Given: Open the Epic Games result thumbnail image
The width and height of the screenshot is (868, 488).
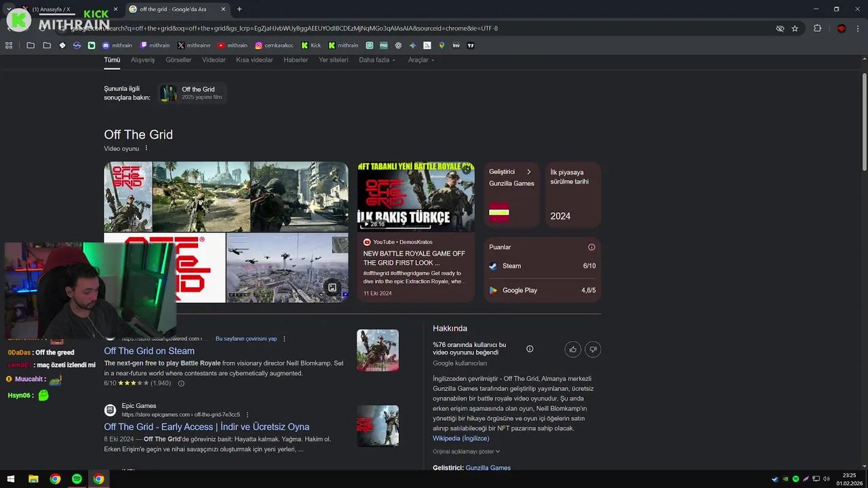Looking at the screenshot, I should (x=378, y=426).
